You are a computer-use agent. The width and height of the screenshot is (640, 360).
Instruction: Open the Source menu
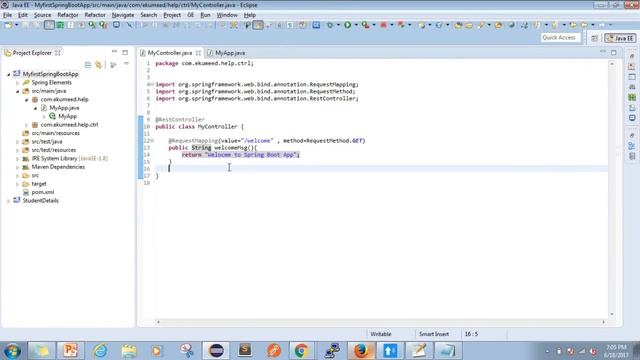click(42, 15)
